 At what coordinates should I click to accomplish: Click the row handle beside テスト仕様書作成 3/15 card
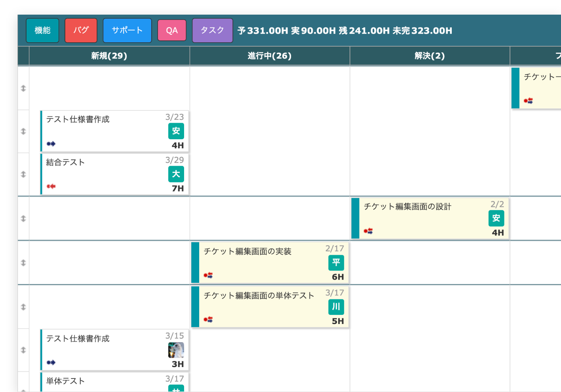point(23,350)
